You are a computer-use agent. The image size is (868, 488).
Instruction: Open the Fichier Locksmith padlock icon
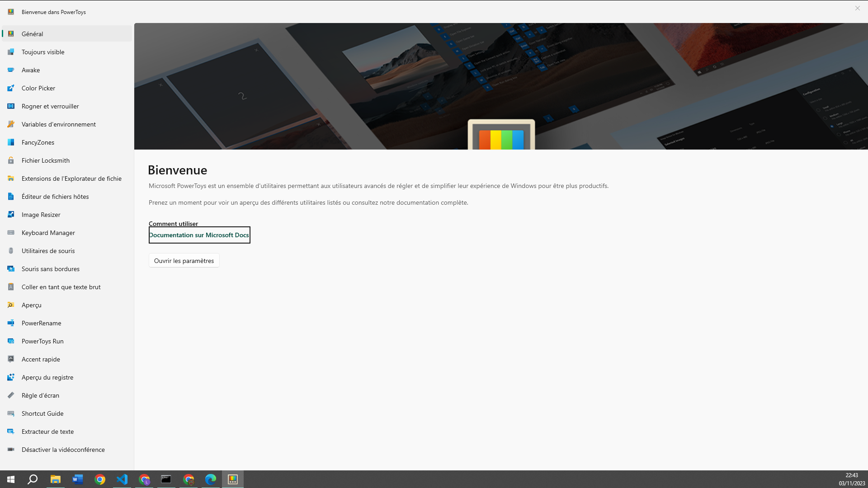(11, 160)
